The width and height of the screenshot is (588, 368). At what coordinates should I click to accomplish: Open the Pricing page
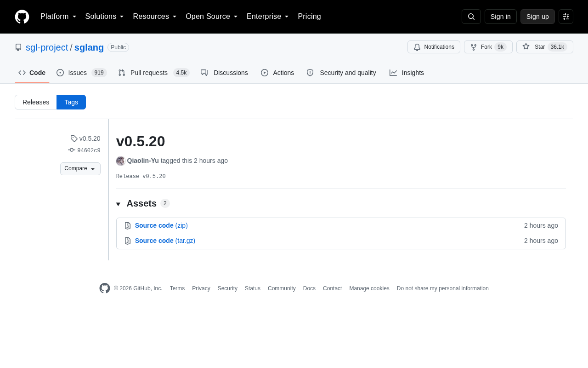(309, 17)
